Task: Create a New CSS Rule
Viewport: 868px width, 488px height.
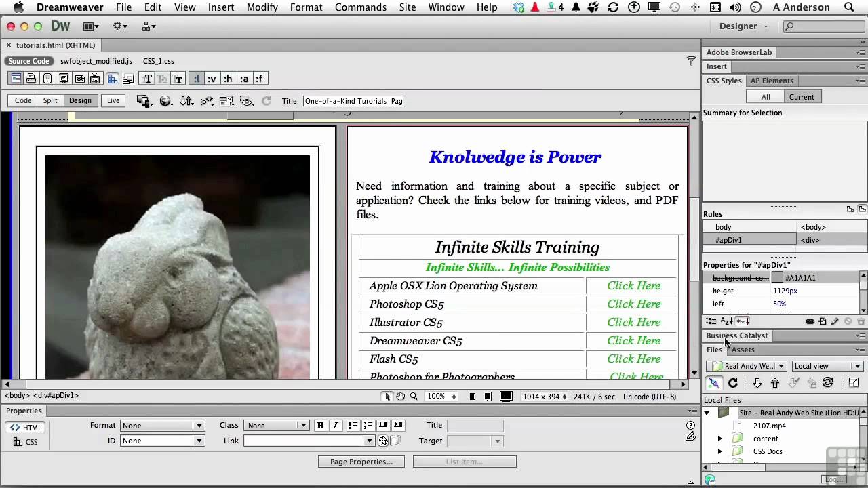Action: [823, 321]
